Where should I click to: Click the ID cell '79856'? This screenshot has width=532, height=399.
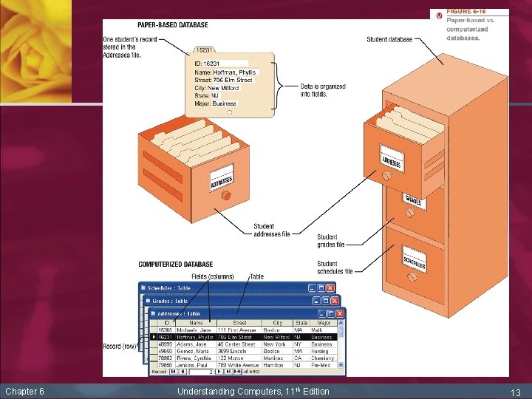(166, 365)
